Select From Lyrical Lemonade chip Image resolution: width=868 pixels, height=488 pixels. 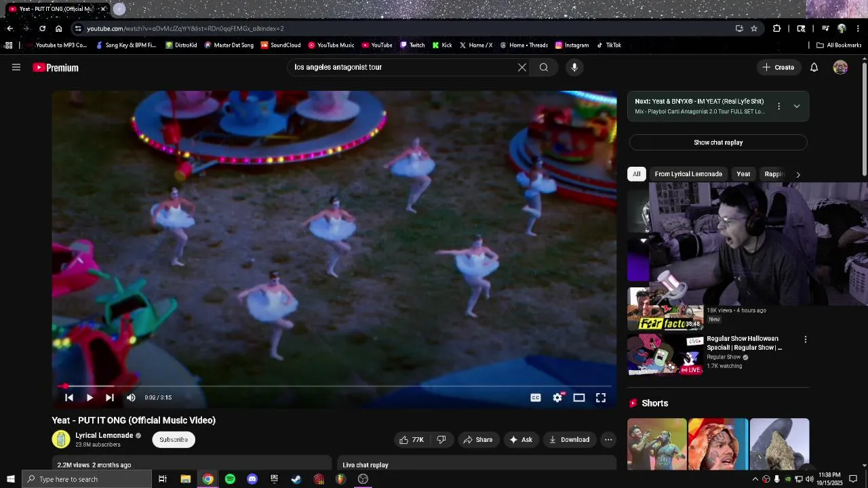coord(688,174)
